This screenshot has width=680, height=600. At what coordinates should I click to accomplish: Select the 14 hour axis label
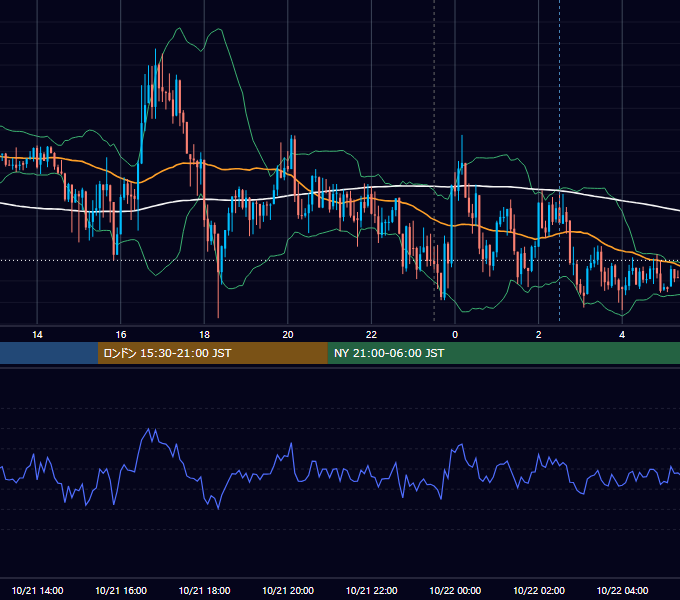coord(37,335)
